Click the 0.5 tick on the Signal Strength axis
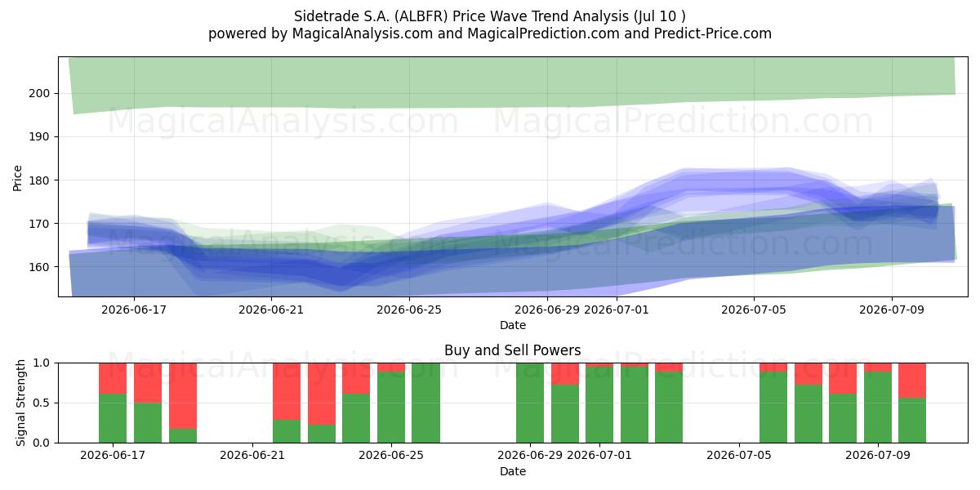980x490 pixels. pos(42,403)
